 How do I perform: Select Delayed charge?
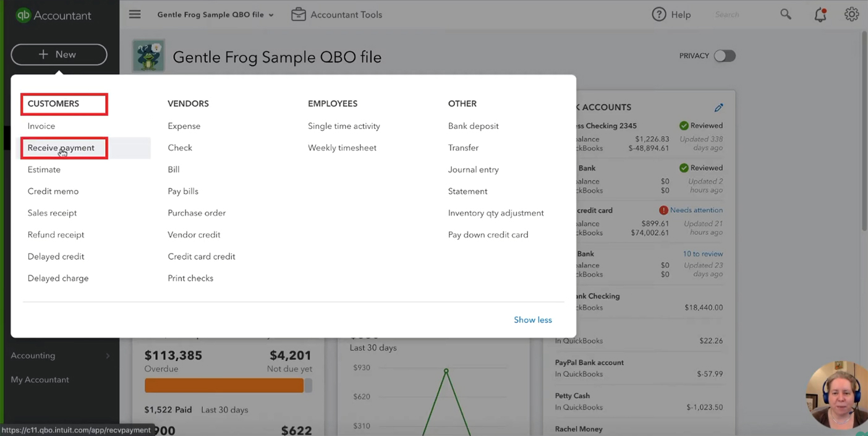(58, 278)
